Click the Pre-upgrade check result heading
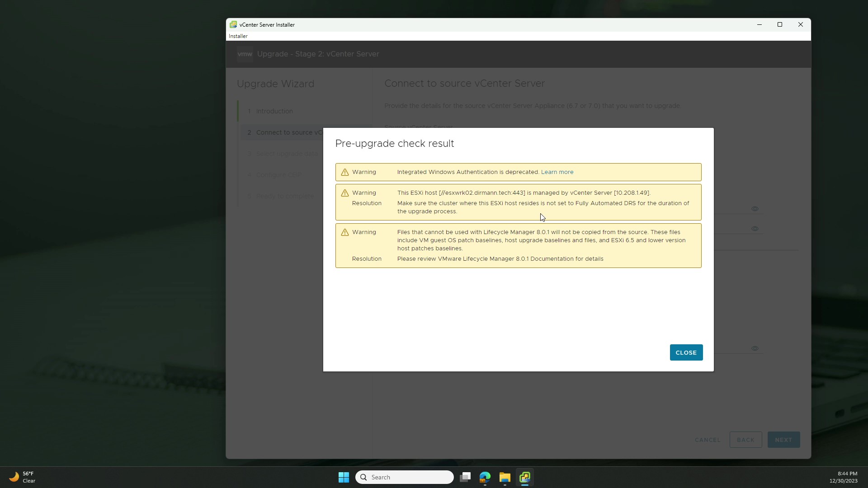The image size is (868, 488). (394, 144)
